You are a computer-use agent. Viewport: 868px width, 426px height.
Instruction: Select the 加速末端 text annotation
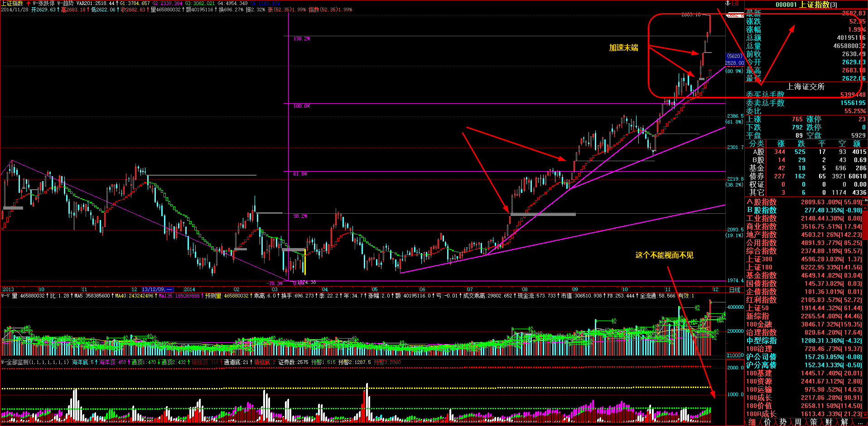tap(623, 48)
